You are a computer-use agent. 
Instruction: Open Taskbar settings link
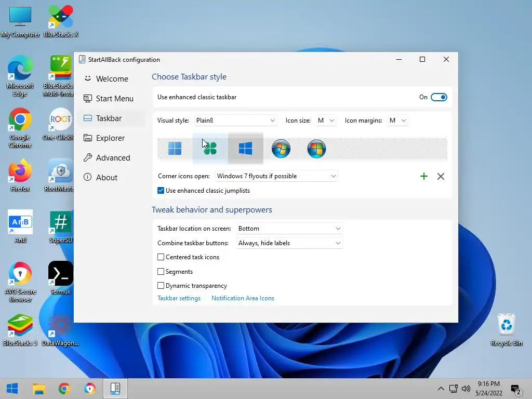(x=179, y=298)
